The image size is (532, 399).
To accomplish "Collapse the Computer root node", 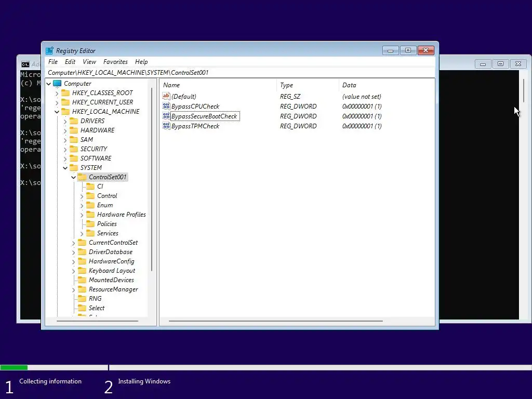I will point(48,84).
